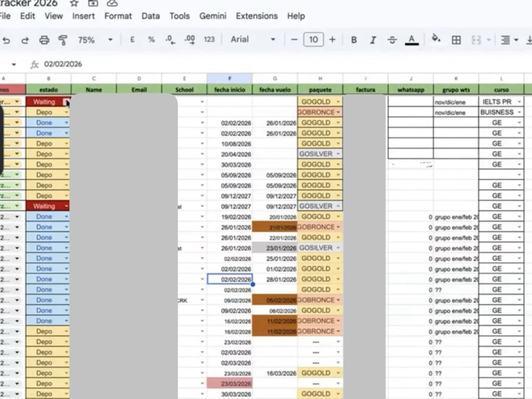Open the Borders tool
Screen dimensions: 532x399
coord(456,40)
